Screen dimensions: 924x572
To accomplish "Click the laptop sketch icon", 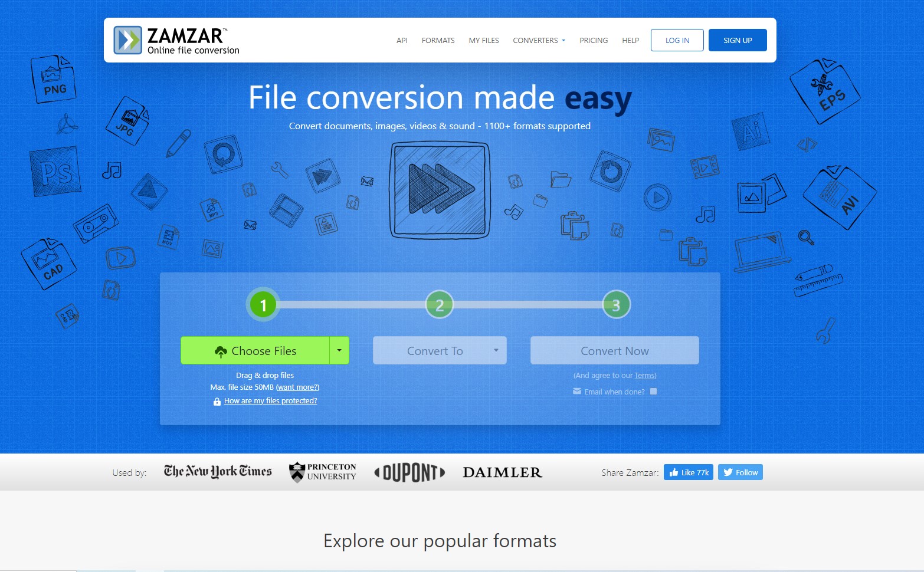I will pyautogui.click(x=762, y=251).
